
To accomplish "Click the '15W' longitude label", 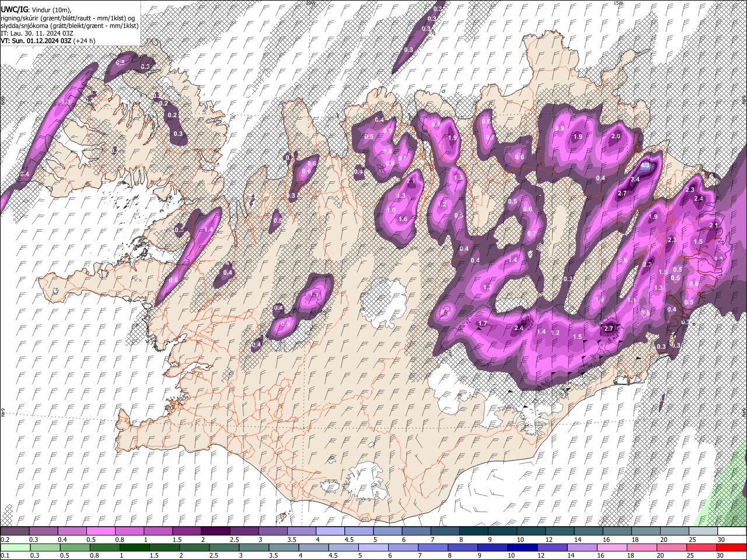I will (618, 3).
